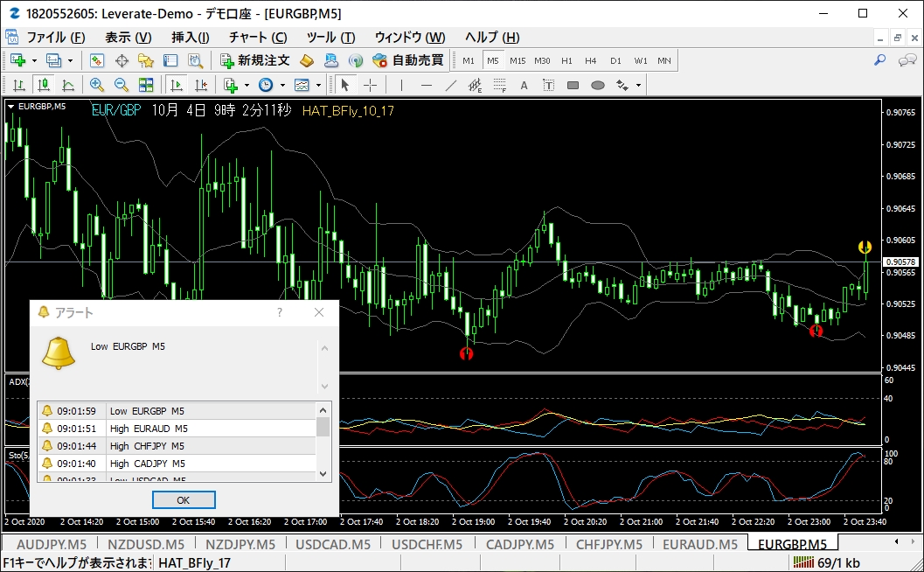Open the search magnifier icon
This screenshot has height=572, width=924.
[879, 60]
